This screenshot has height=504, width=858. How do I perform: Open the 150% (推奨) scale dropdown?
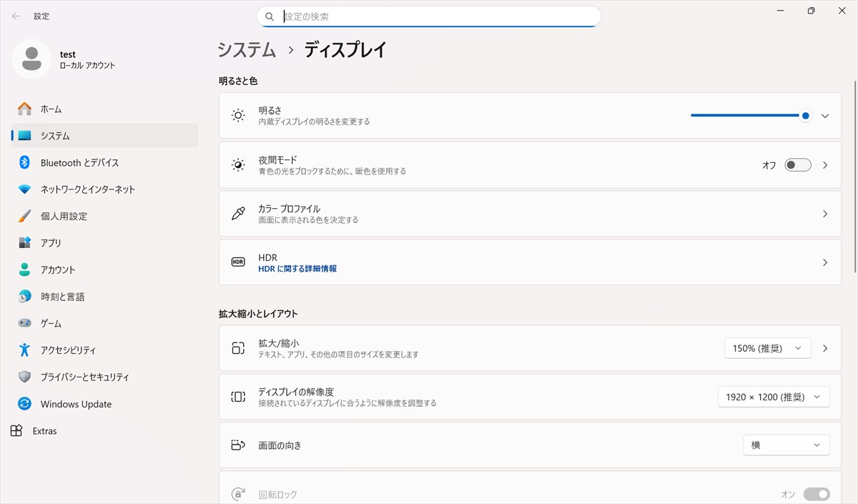[767, 348]
